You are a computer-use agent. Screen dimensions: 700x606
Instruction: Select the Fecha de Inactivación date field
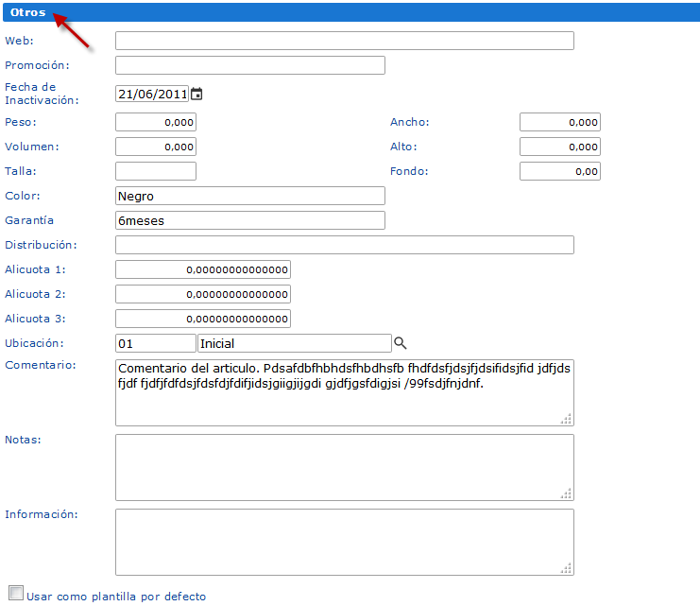point(152,94)
